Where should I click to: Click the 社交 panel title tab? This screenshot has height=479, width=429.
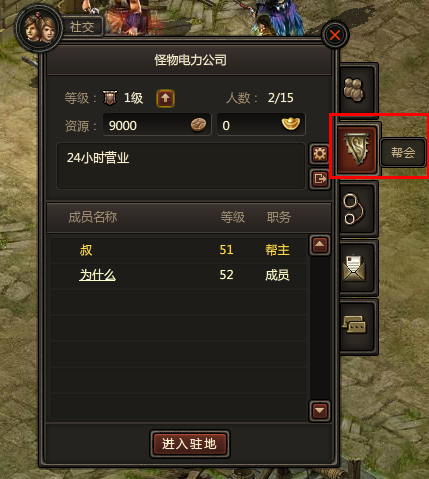click(82, 27)
